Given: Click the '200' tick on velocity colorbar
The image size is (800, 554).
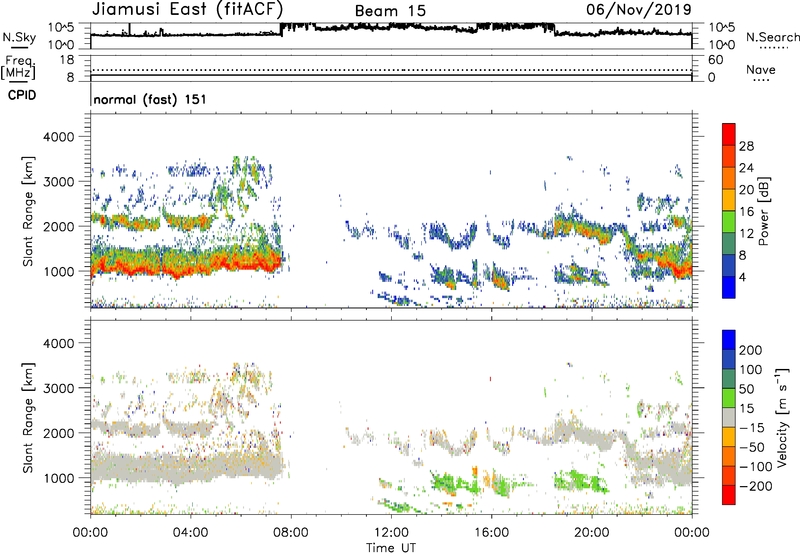Looking at the screenshot, I should click(x=751, y=350).
